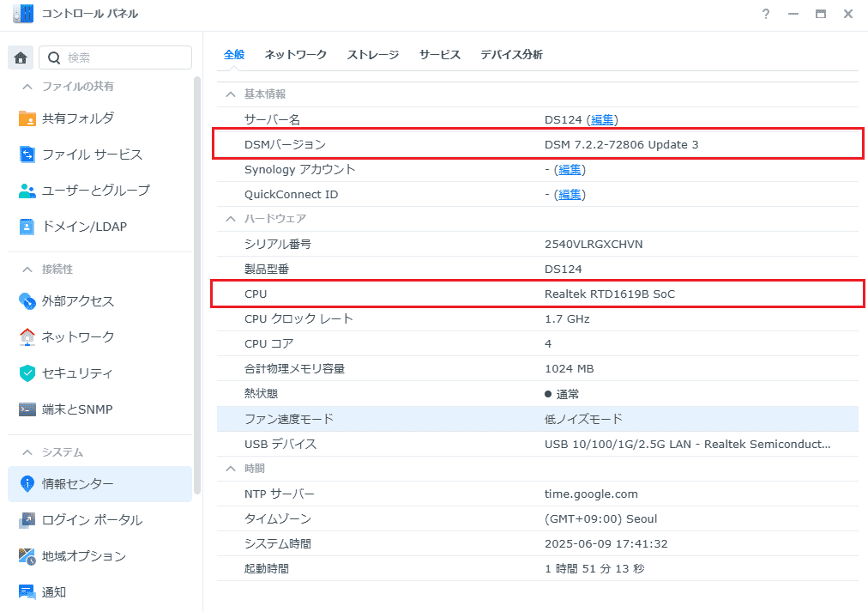Switch to デバイス分析 tab
Image resolution: width=868 pixels, height=612 pixels.
(x=511, y=54)
